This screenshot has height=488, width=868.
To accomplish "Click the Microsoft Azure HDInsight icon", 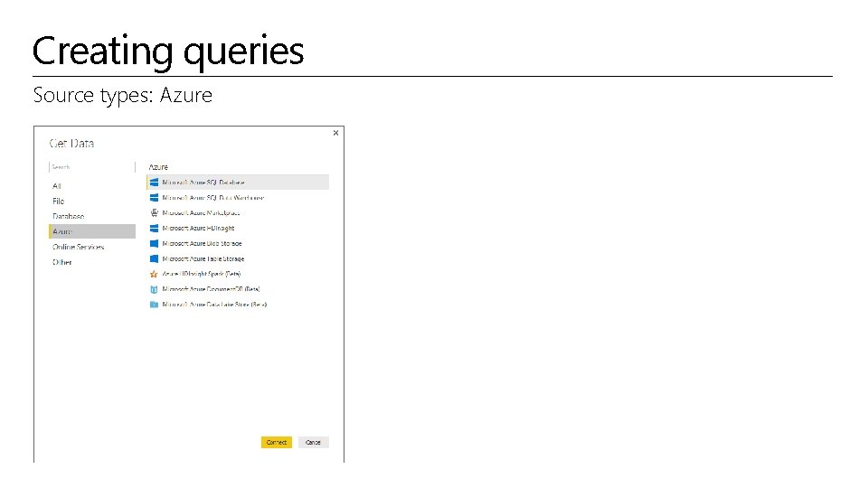I will (154, 228).
